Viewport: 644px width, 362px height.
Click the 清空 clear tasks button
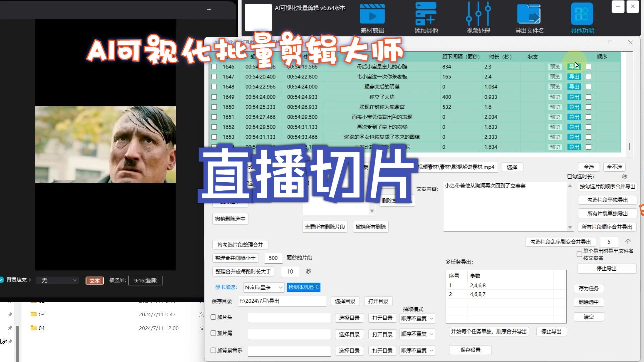(x=588, y=317)
